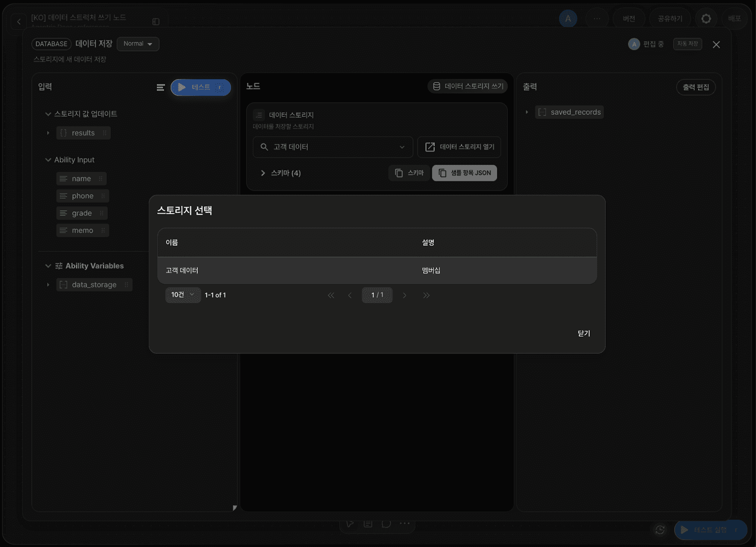Image resolution: width=756 pixels, height=547 pixels.
Task: Click the 멤버십 description cell
Action: click(x=431, y=270)
